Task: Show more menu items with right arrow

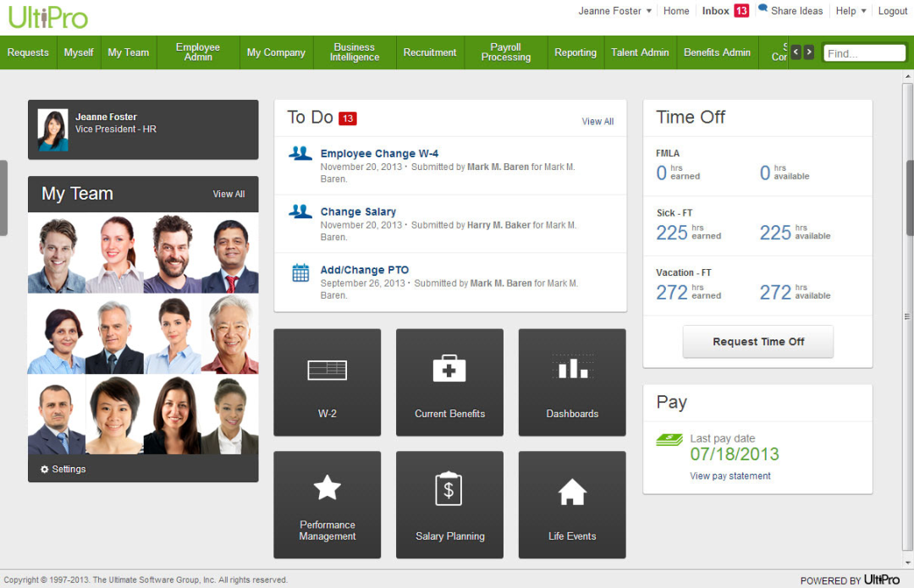Action: tap(808, 52)
